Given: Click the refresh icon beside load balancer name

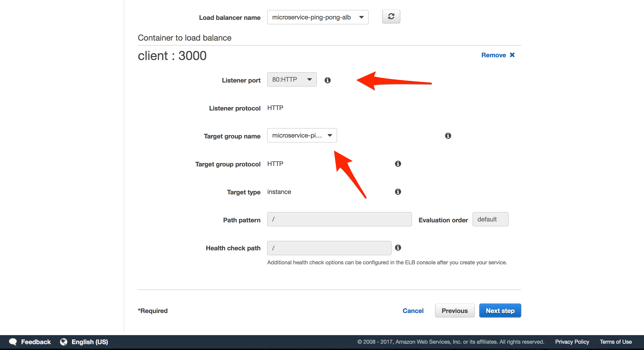Looking at the screenshot, I should [391, 16].
